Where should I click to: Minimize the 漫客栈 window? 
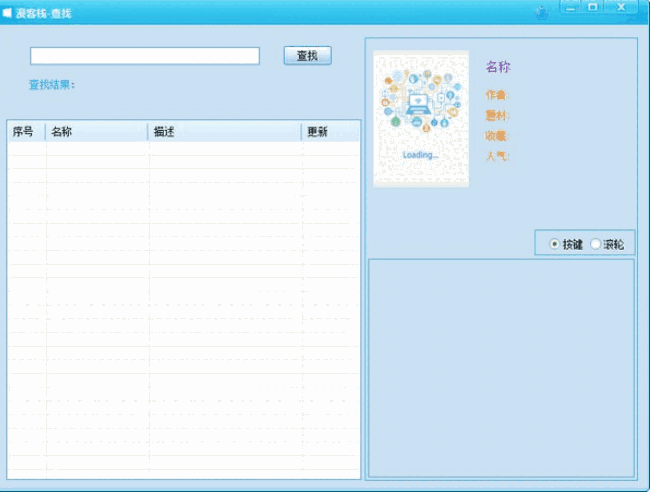click(571, 7)
